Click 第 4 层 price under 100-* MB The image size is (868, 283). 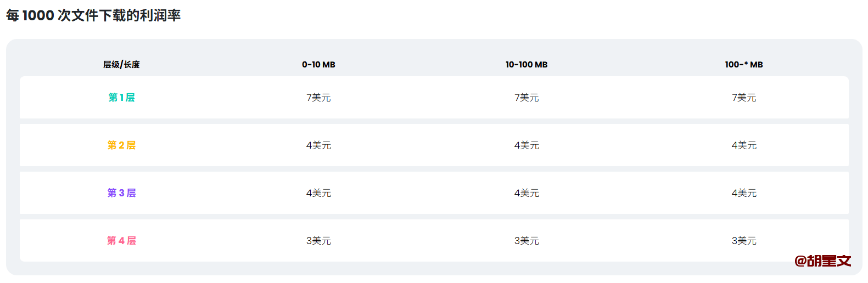[x=743, y=241]
